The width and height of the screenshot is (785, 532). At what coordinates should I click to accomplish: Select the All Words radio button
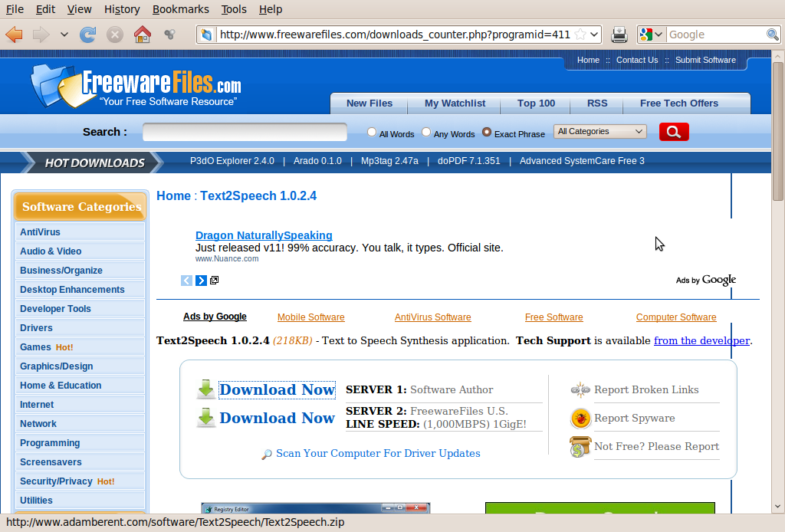(372, 132)
